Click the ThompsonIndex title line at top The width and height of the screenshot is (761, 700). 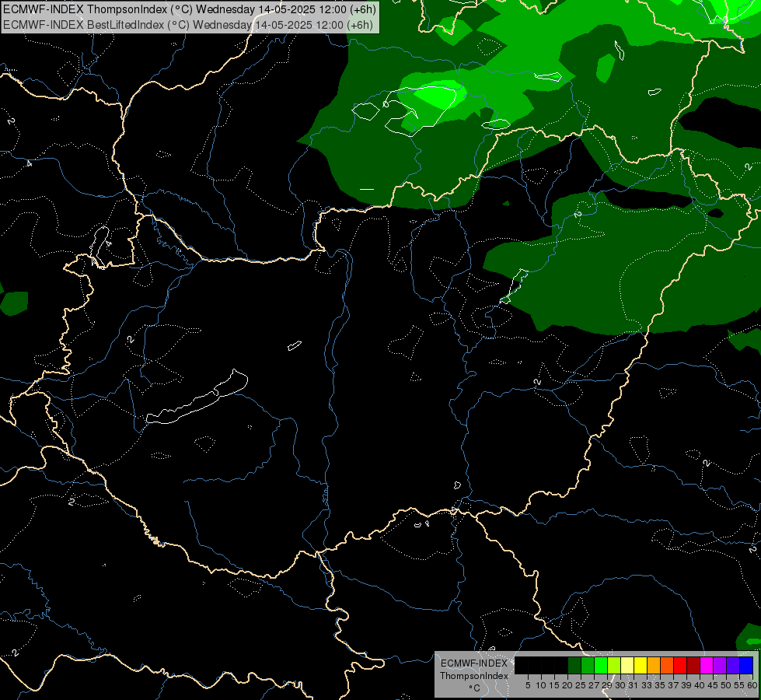(x=190, y=9)
